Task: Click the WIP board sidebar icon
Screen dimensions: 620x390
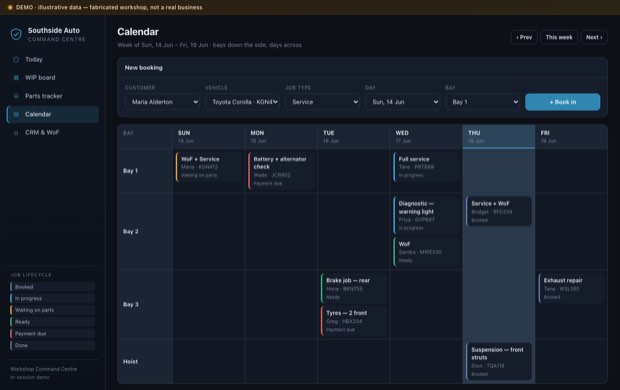Action: (x=16, y=78)
